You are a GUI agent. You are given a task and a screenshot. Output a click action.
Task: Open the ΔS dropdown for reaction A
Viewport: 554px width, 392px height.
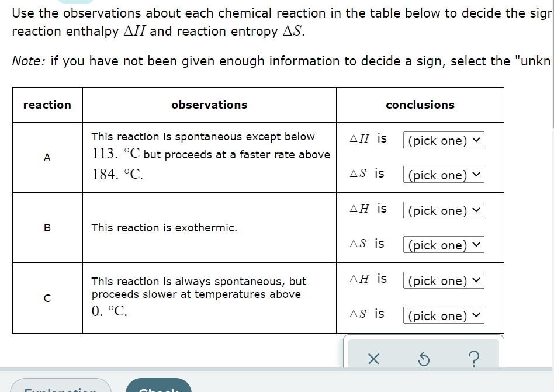pos(443,174)
